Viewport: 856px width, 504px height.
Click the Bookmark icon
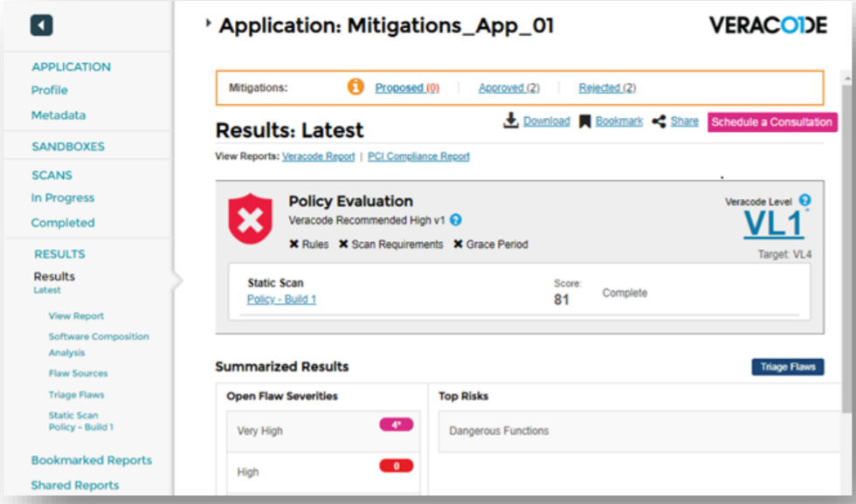pyautogui.click(x=585, y=121)
